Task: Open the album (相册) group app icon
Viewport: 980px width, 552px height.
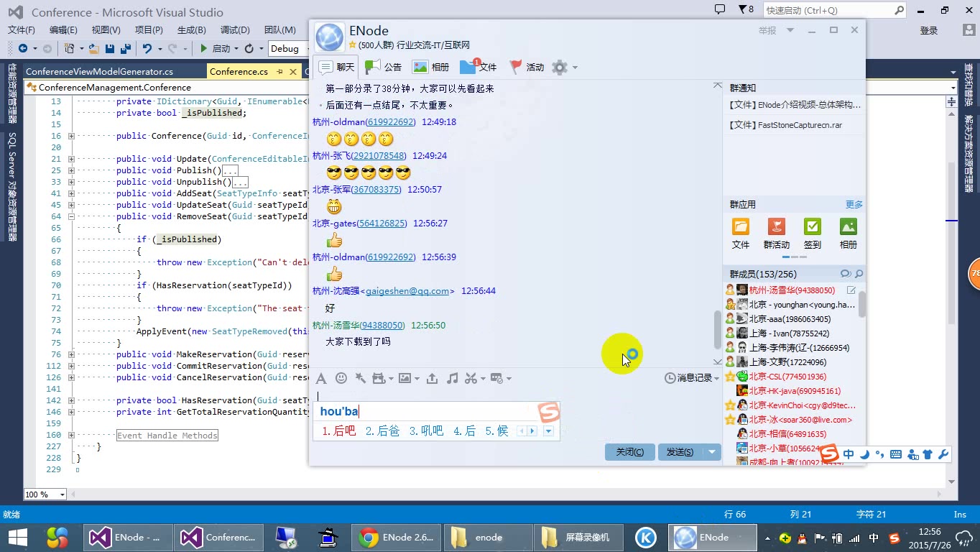Action: coord(849,227)
